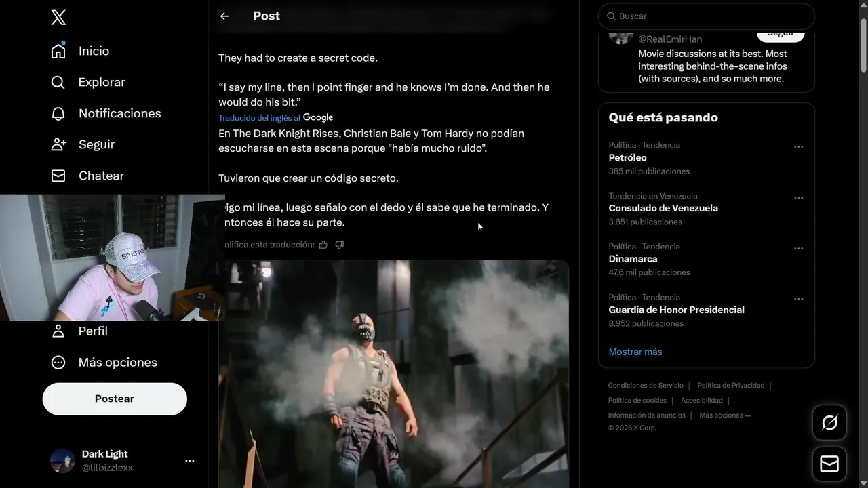
Task: Open the Bane scene image
Action: 393,374
